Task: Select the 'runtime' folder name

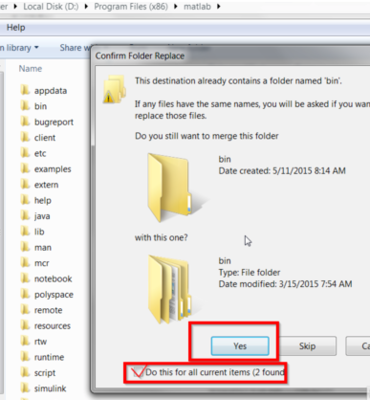Action: [49, 357]
